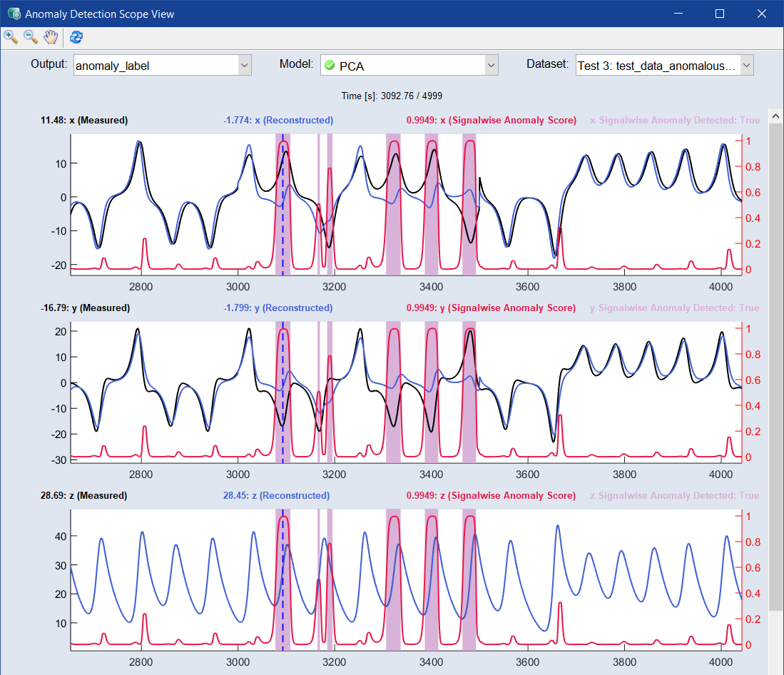The width and height of the screenshot is (784, 675).
Task: Click the scrollbar up arrow
Action: click(x=774, y=115)
